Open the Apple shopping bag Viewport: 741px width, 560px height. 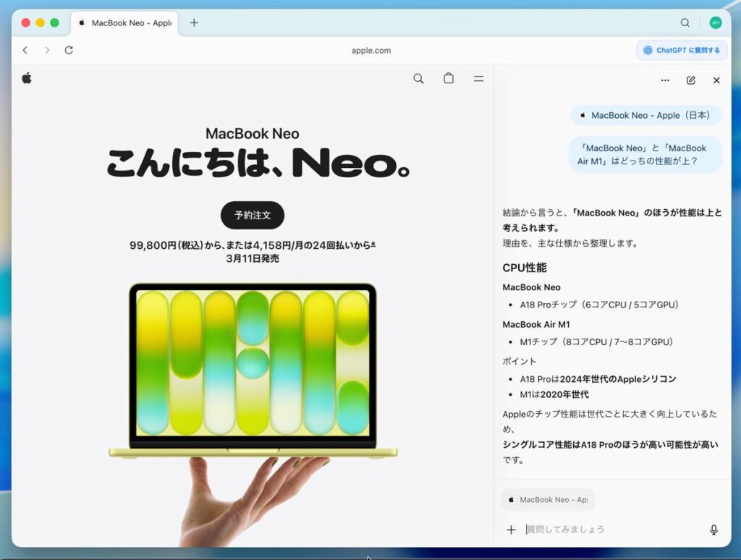coord(449,79)
